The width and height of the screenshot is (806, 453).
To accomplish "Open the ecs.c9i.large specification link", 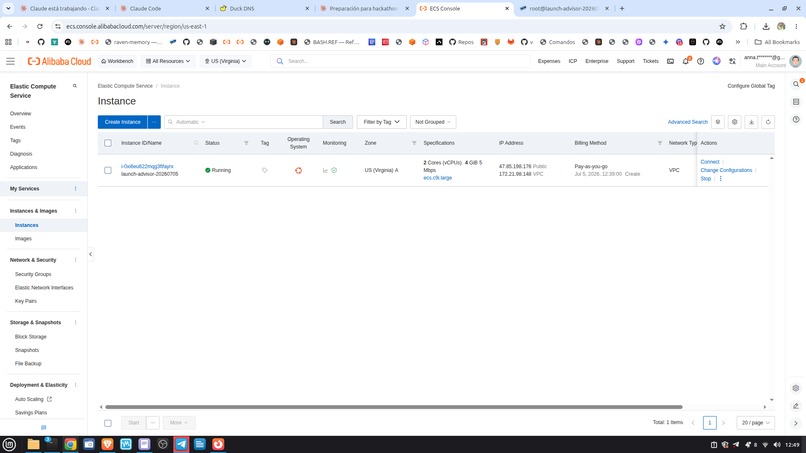I will 437,178.
